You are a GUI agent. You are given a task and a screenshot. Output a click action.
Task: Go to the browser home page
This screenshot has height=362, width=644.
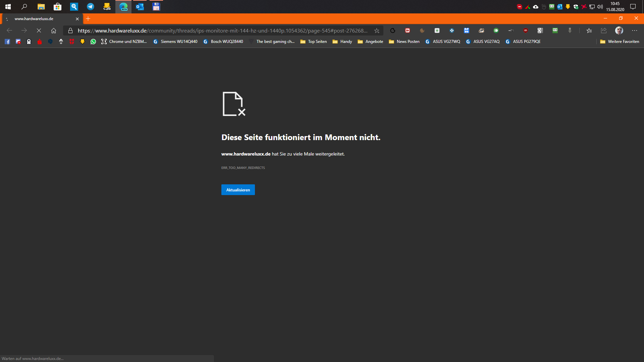[54, 31]
